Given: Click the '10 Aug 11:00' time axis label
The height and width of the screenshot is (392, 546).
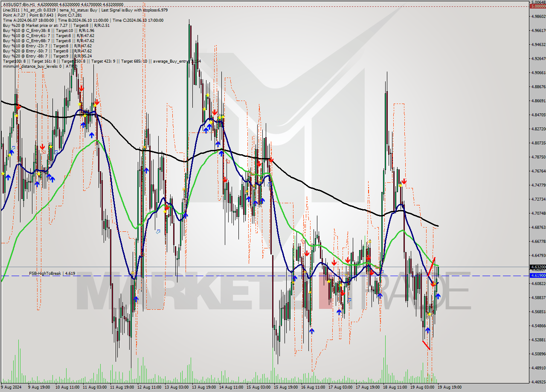Looking at the screenshot, I should [x=67, y=387].
